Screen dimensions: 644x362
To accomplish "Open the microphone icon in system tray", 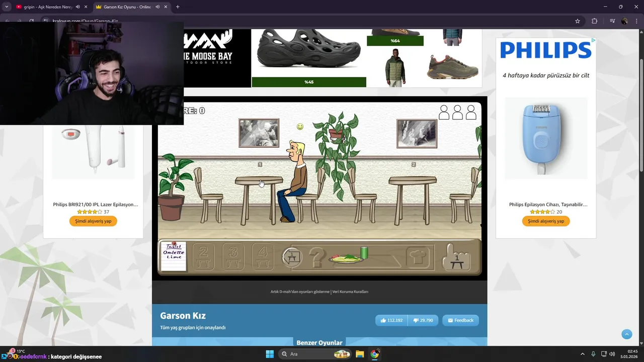I will 594,354.
